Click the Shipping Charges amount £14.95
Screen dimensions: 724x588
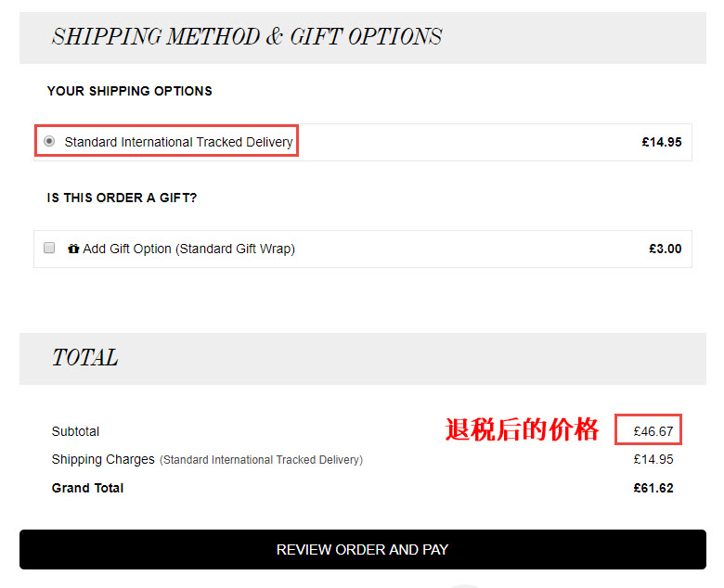click(653, 459)
